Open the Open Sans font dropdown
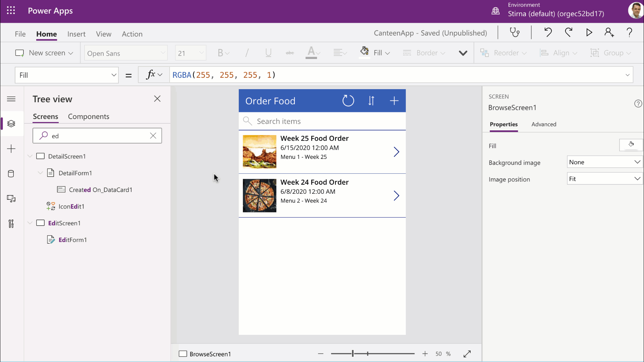The width and height of the screenshot is (644, 362). point(126,53)
